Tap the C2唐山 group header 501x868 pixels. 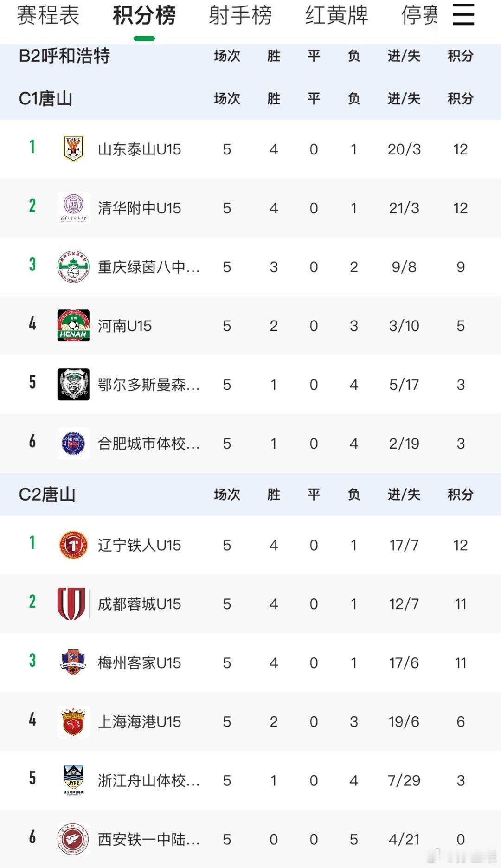click(x=47, y=495)
